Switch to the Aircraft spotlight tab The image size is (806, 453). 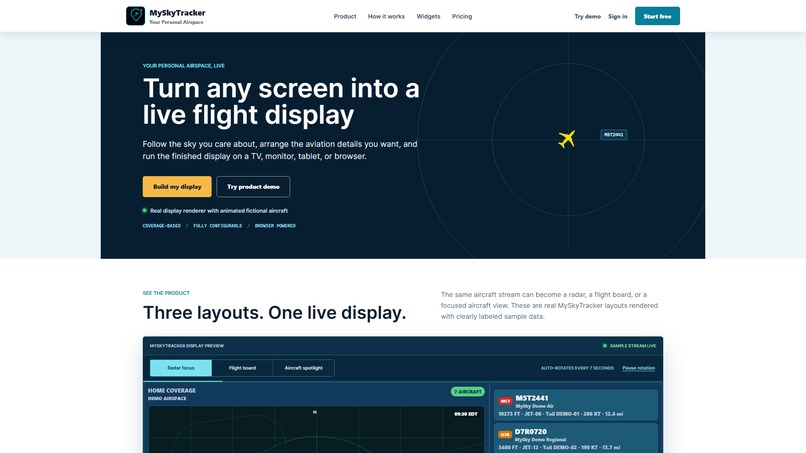[303, 368]
